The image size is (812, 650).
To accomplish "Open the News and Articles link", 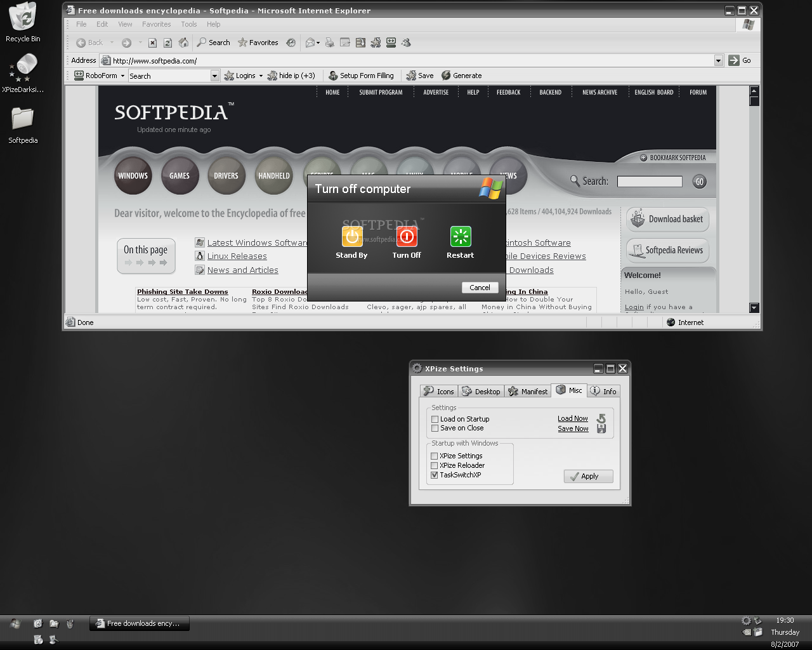I will [242, 270].
